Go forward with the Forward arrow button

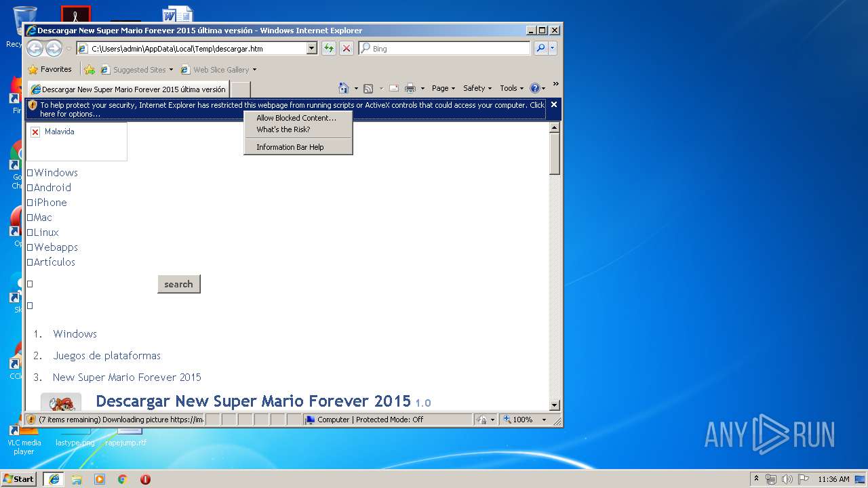tap(54, 48)
